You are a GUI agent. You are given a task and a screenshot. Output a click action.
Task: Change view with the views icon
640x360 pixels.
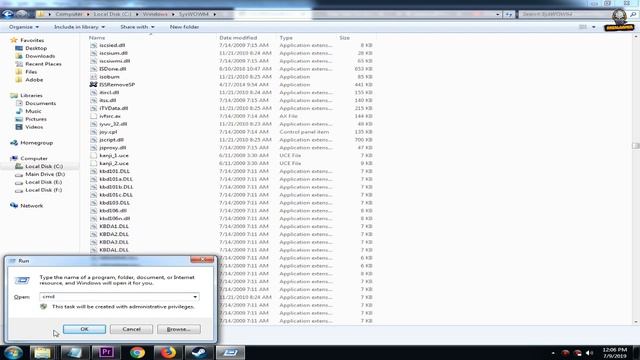pos(583,27)
